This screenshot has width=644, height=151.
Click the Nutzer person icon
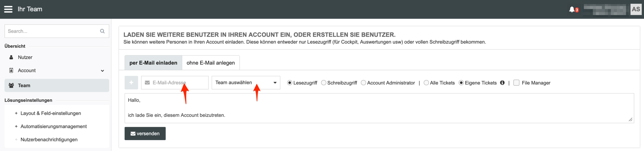click(11, 57)
